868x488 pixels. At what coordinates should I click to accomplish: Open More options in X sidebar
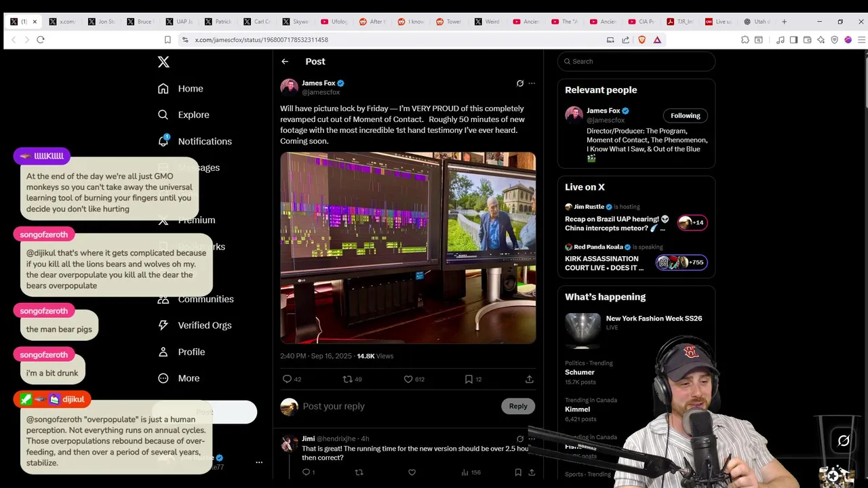(179, 378)
